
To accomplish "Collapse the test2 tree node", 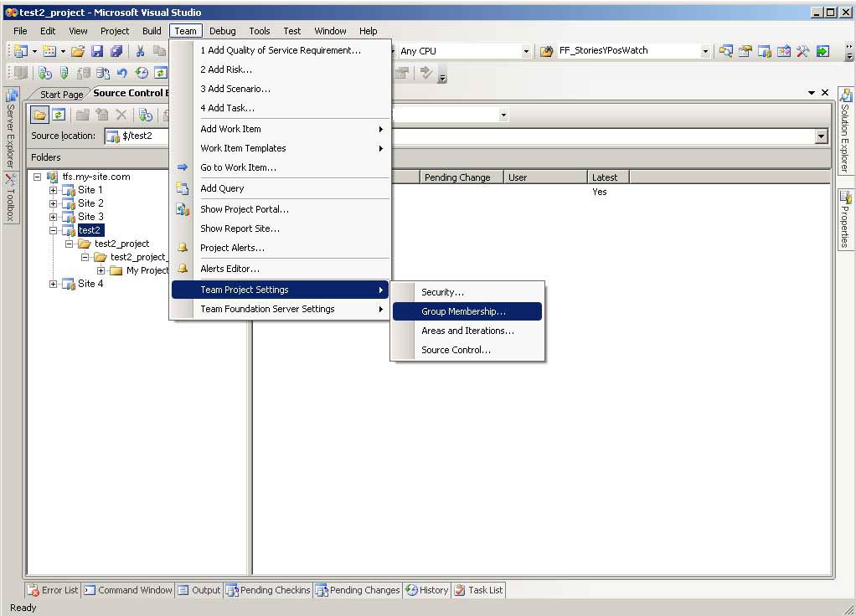I will [x=53, y=230].
